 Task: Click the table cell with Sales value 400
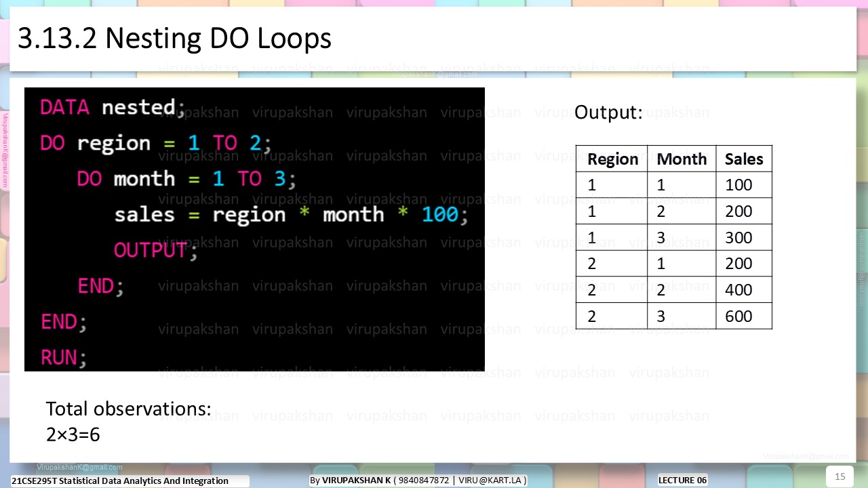(744, 289)
